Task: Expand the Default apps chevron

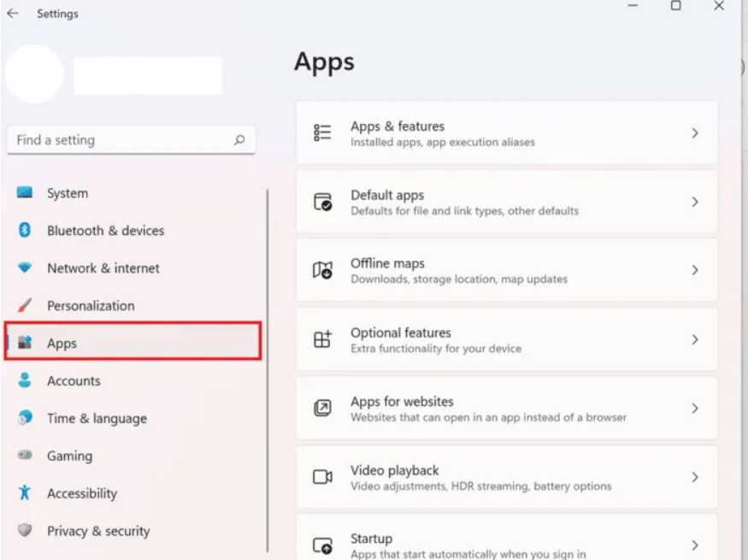Action: tap(695, 202)
